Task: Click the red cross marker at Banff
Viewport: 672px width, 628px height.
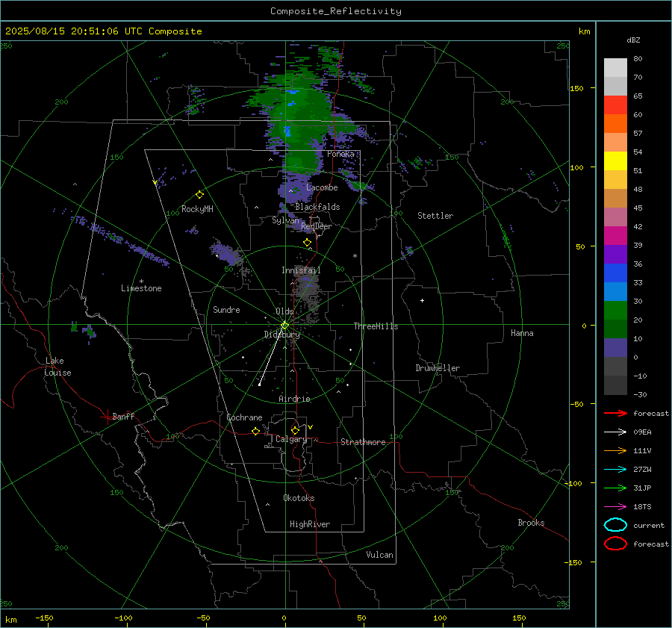Action: pos(107,417)
